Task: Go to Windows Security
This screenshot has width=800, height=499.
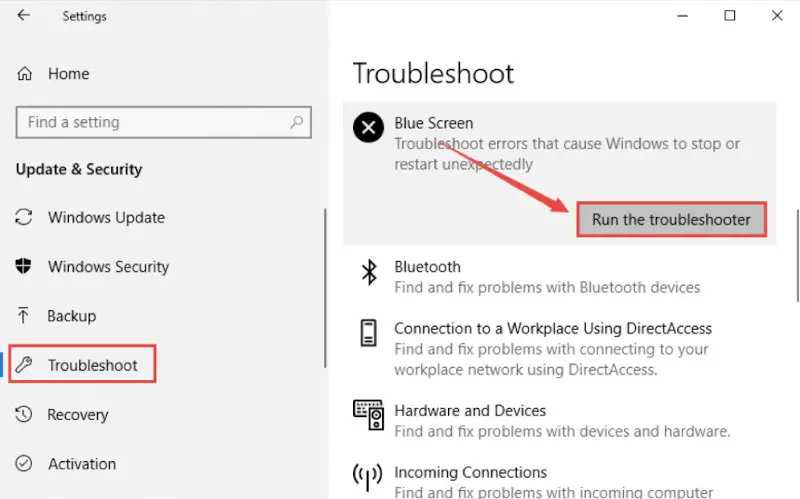Action: (x=109, y=267)
